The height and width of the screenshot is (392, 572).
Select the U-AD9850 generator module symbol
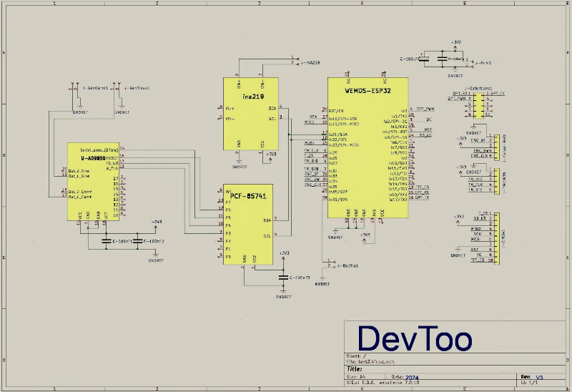pos(94,182)
